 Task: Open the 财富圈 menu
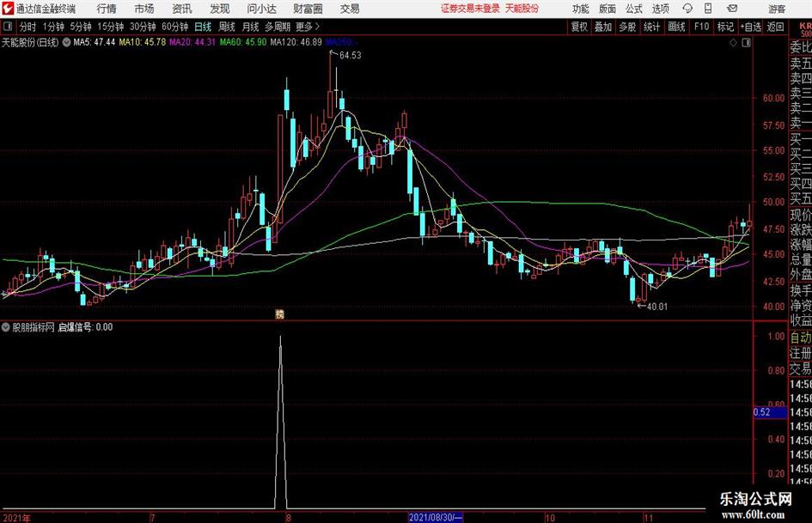(x=308, y=9)
